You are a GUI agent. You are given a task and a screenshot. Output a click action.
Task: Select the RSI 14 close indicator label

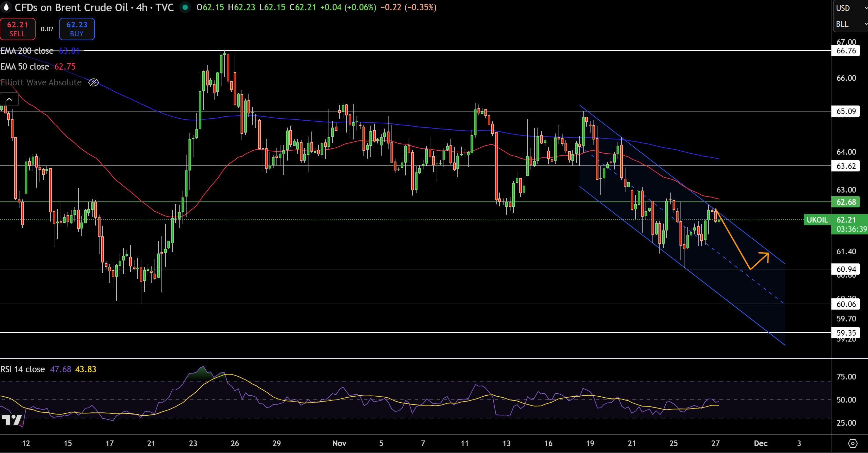(x=23, y=369)
